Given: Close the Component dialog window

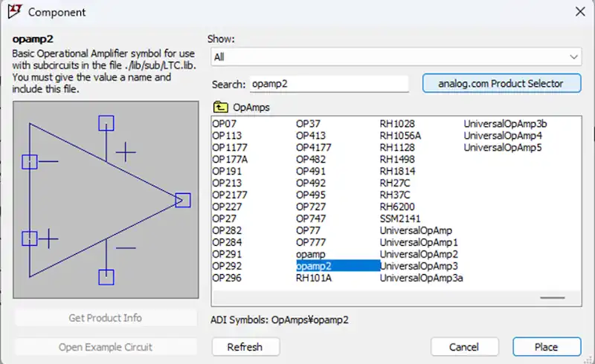Looking at the screenshot, I should 579,11.
